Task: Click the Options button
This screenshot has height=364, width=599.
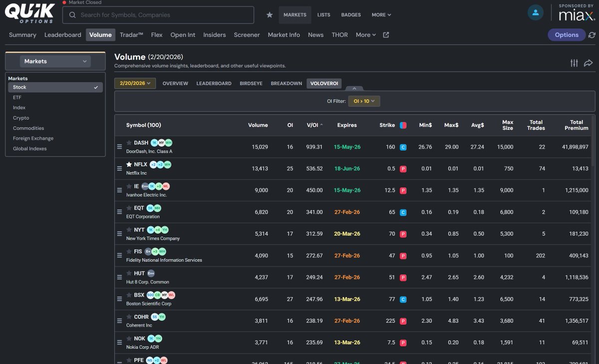Action: tap(567, 35)
